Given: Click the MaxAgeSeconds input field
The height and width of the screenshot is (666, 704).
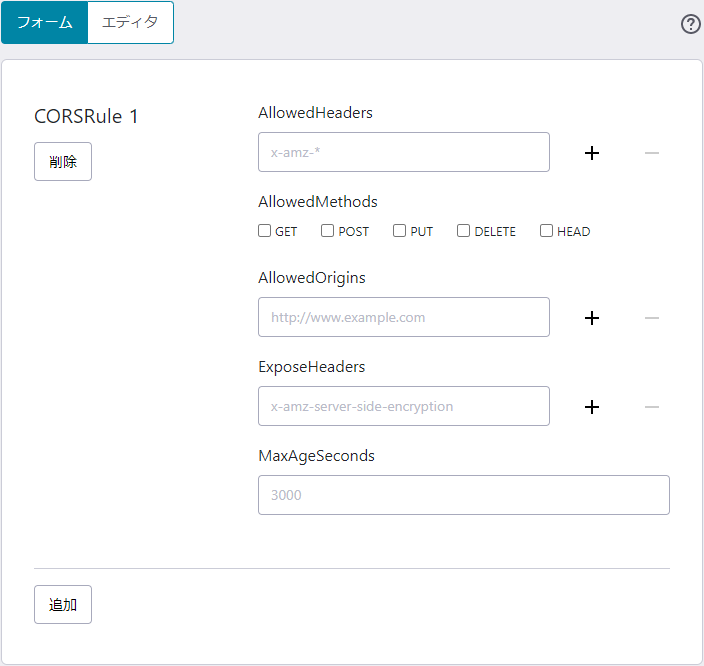Looking at the screenshot, I should coord(463,495).
